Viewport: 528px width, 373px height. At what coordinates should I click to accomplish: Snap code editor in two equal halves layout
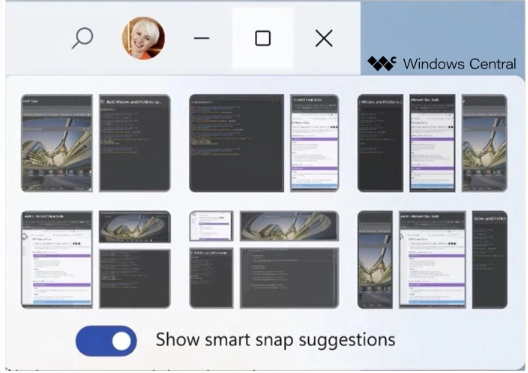click(x=135, y=143)
